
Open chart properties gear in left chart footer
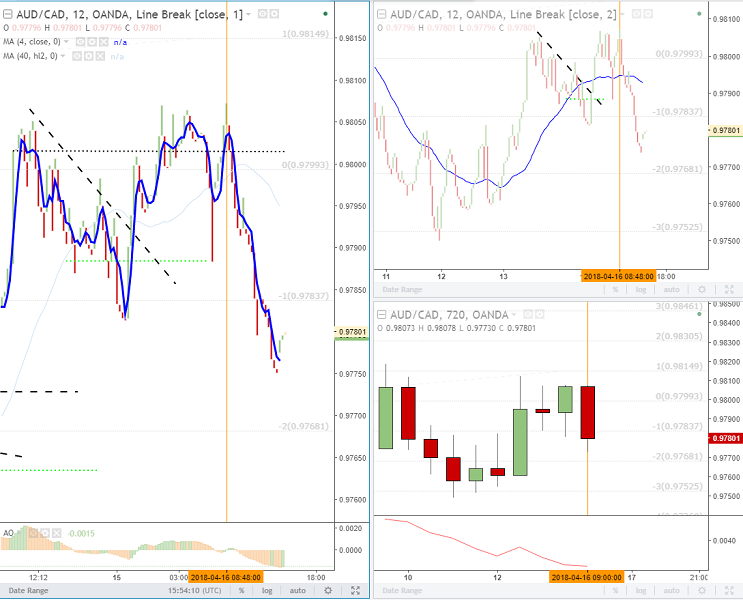pos(328,591)
